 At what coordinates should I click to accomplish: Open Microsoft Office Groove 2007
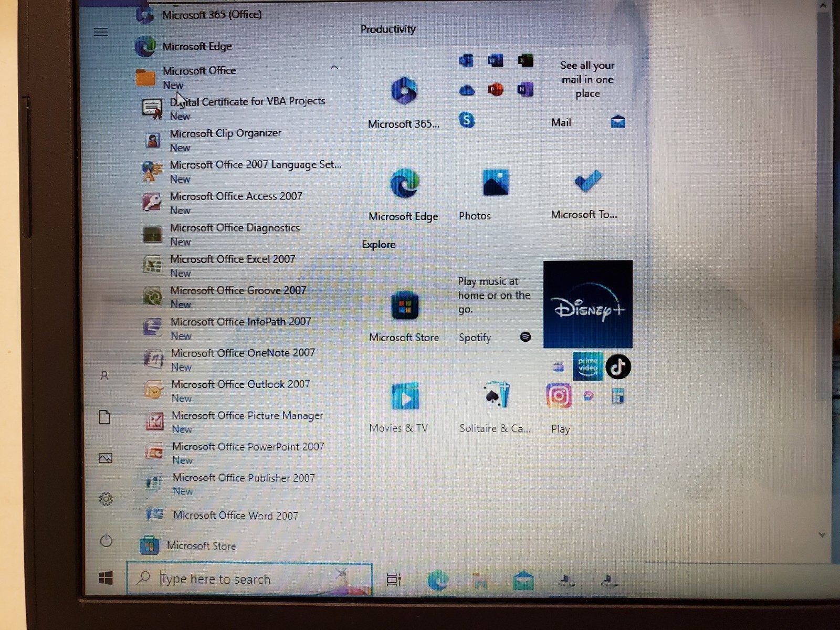pos(238,297)
